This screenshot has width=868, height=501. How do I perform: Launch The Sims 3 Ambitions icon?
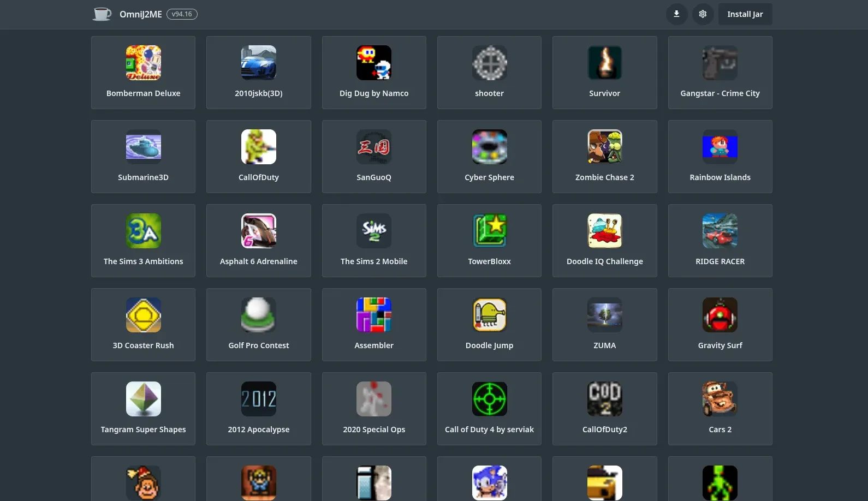pyautogui.click(x=143, y=231)
